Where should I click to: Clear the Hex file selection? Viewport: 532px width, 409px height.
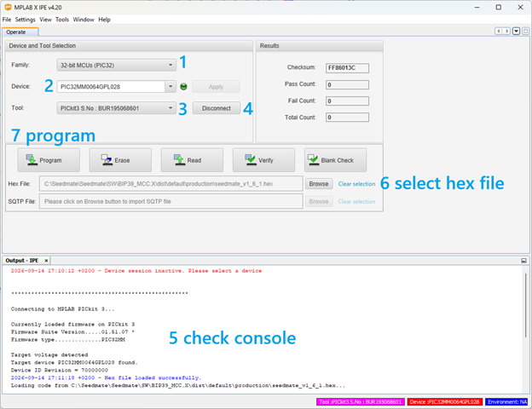pyautogui.click(x=356, y=184)
